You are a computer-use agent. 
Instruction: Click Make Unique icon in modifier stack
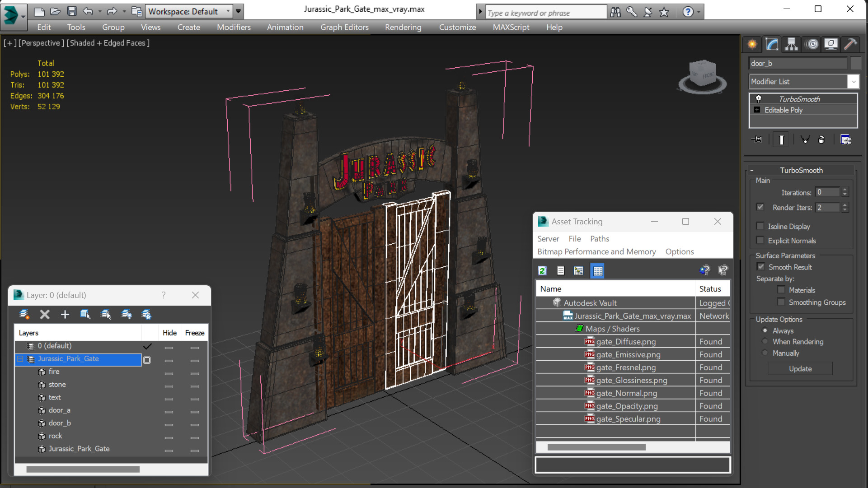(x=805, y=139)
